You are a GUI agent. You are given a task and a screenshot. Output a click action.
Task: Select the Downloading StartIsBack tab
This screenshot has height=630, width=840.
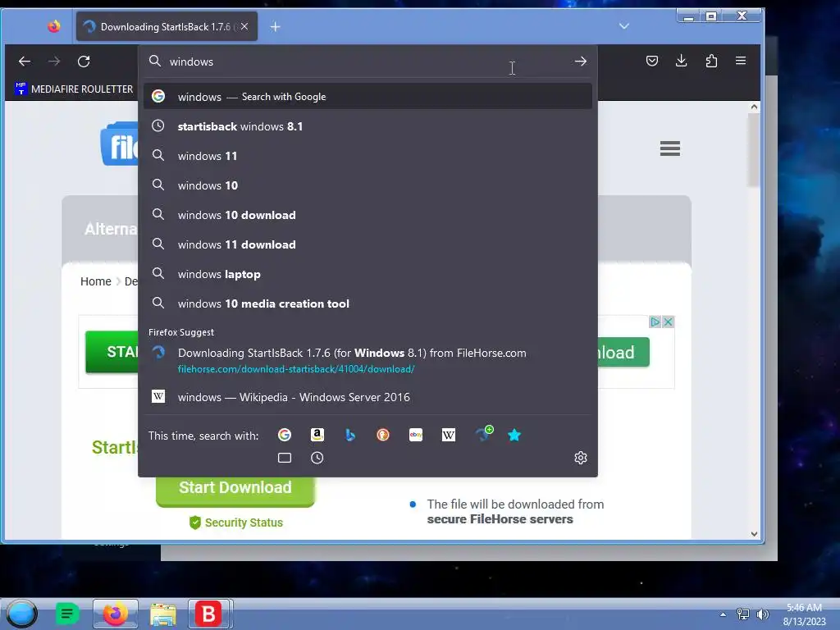[167, 26]
